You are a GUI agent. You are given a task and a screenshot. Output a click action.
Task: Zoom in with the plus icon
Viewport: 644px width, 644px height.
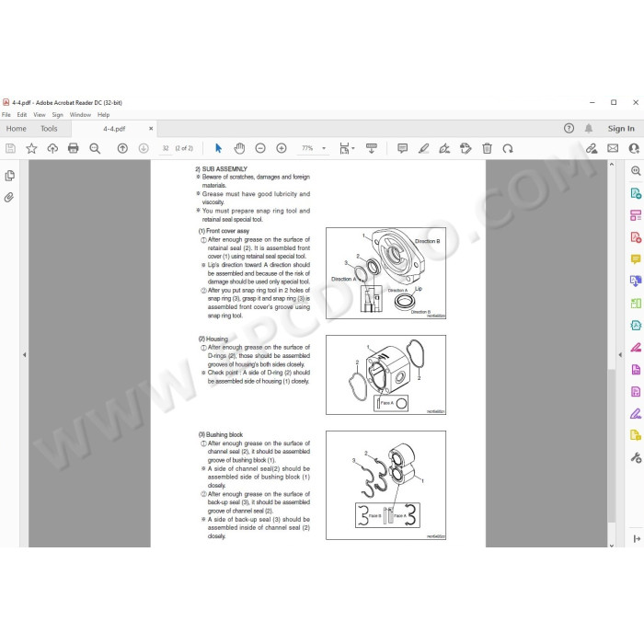point(282,148)
